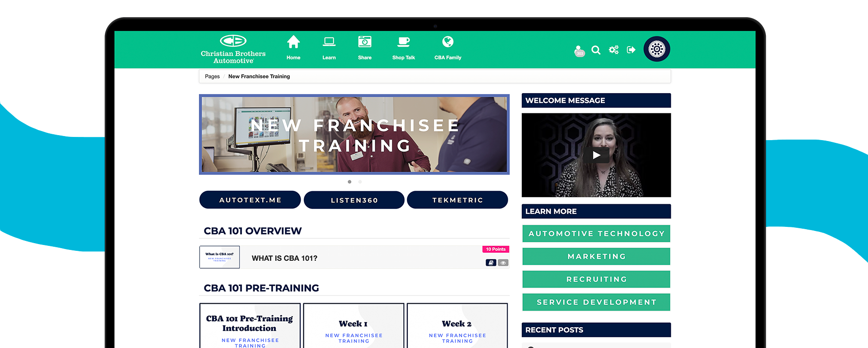Screen dimensions: 868x348
Task: Click New Franchisee Training breadcrumb
Action: coord(259,76)
